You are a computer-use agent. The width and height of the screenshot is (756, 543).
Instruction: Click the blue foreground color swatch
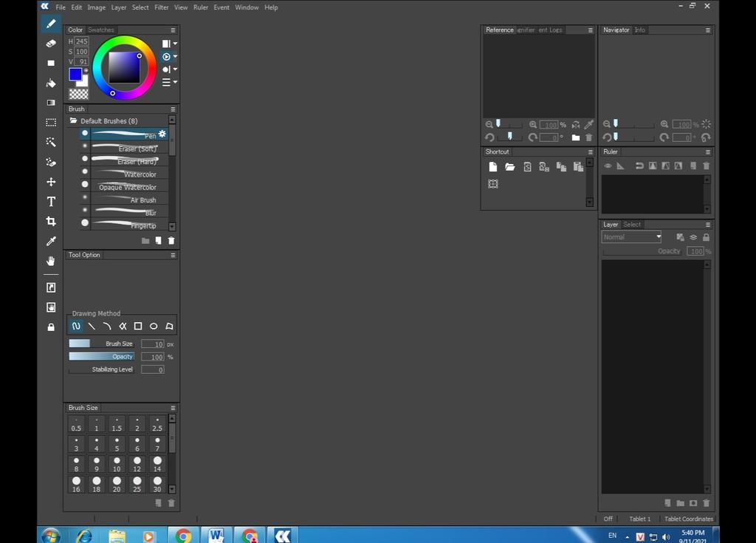[75, 75]
